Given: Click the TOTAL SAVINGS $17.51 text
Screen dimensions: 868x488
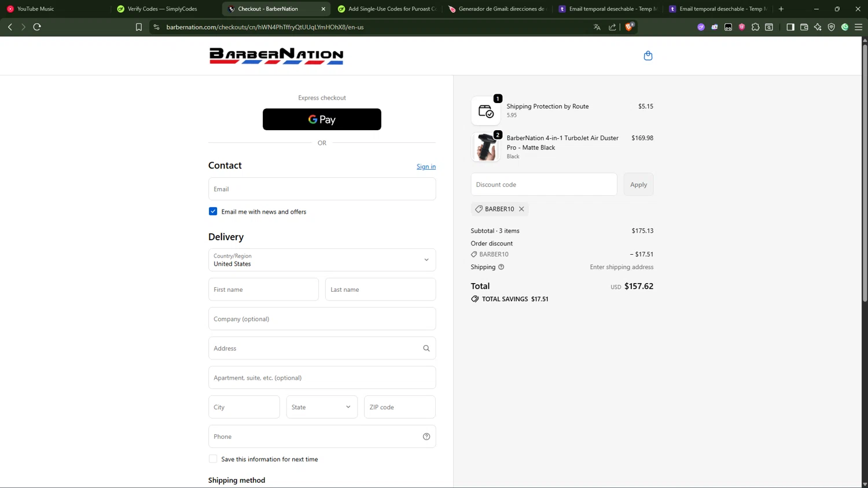Looking at the screenshot, I should [x=515, y=299].
